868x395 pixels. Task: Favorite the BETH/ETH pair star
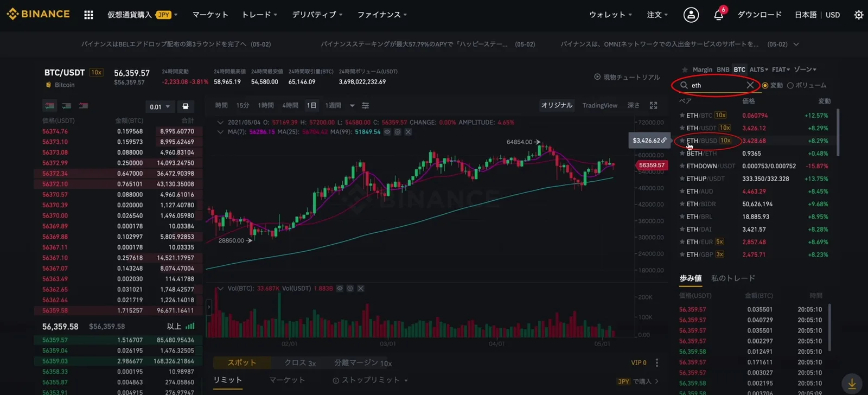point(682,154)
